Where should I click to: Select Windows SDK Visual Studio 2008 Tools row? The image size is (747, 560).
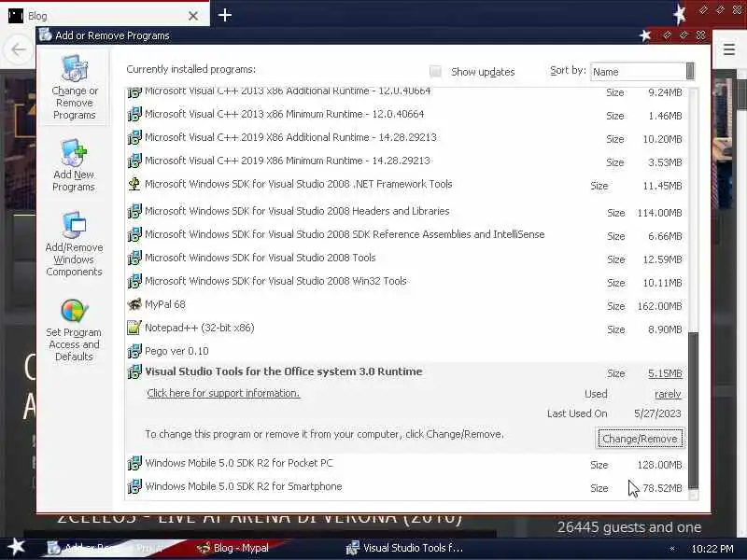click(406, 259)
